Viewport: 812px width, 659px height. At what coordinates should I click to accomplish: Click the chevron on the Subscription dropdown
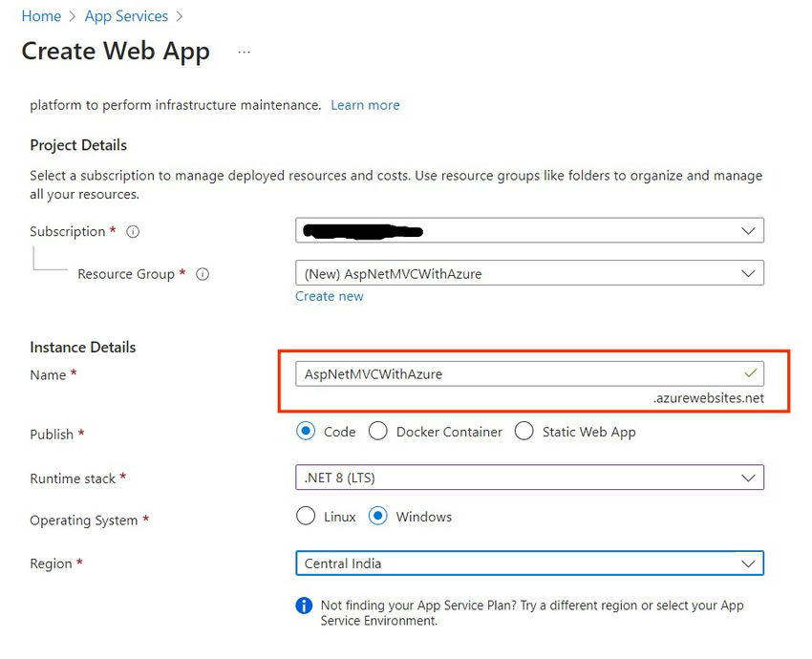click(x=749, y=230)
